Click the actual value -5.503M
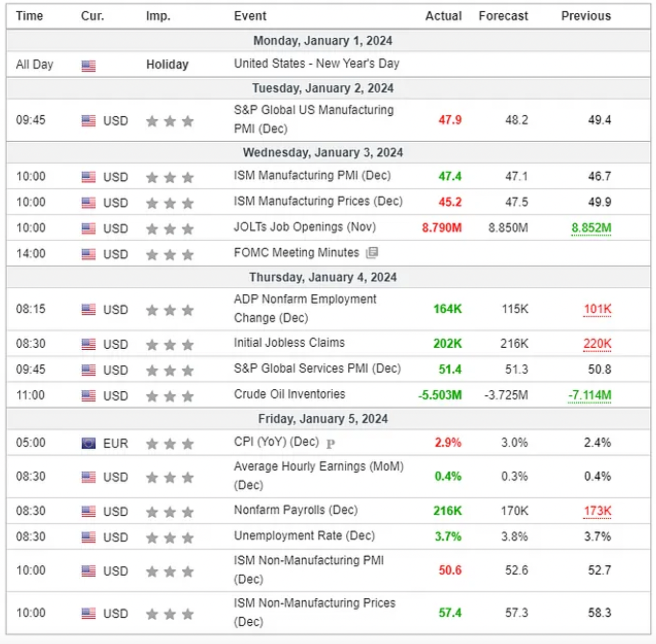Screen dimensions: 656x644 coord(440,395)
